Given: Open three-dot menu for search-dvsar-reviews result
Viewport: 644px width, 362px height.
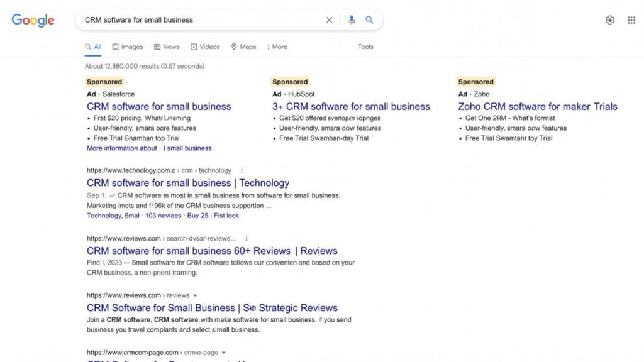Looking at the screenshot, I should (x=247, y=238).
